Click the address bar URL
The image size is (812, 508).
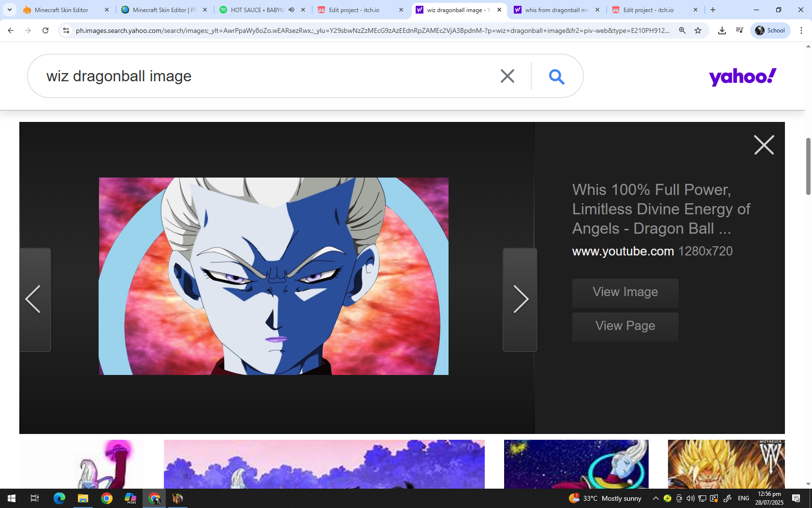pos(372,30)
